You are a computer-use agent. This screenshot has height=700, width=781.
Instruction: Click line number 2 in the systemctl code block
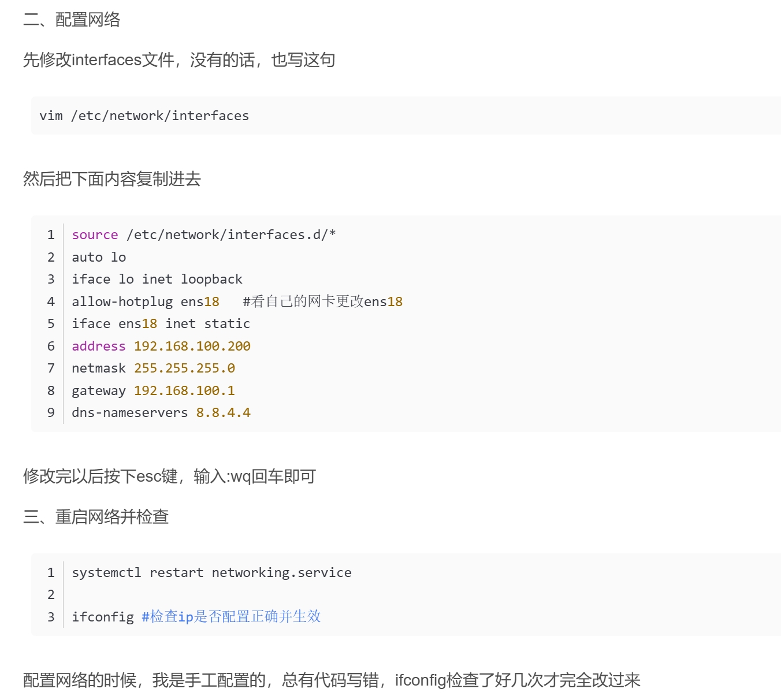click(51, 594)
